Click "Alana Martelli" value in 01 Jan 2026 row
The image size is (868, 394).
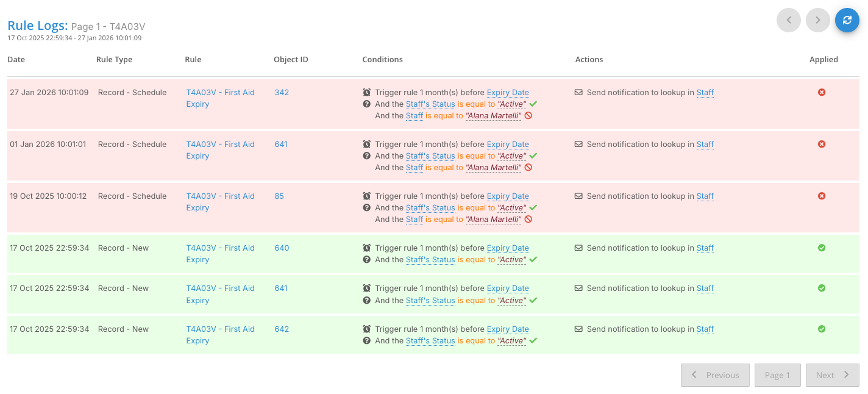pyautogui.click(x=493, y=168)
